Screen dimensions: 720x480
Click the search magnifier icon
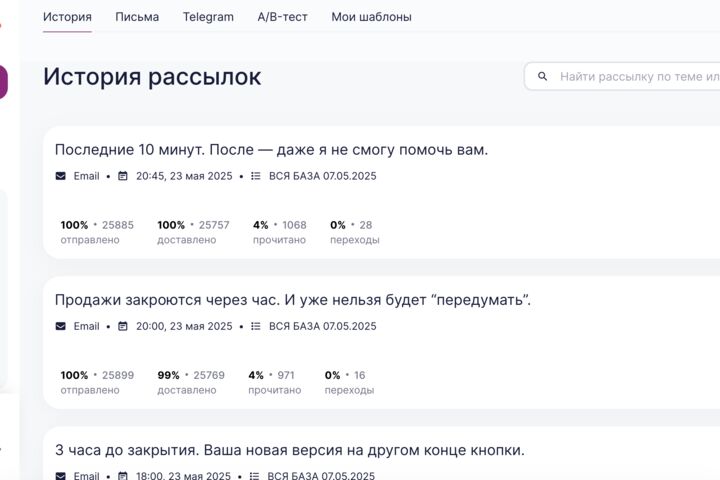[542, 76]
